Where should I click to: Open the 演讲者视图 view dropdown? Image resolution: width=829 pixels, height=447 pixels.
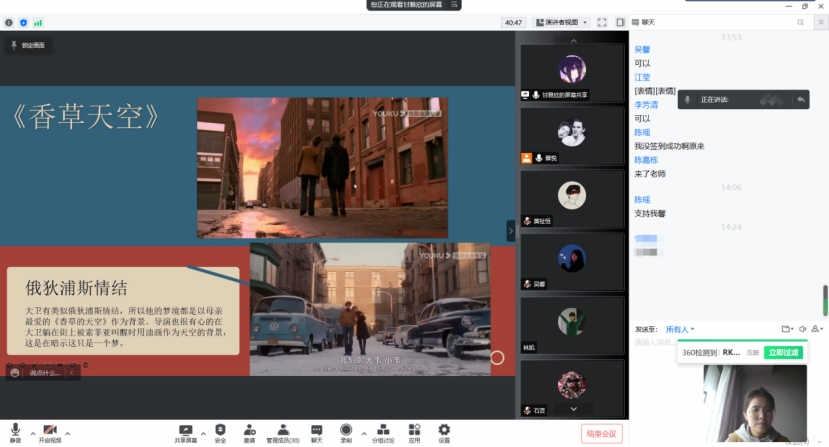tap(561, 22)
